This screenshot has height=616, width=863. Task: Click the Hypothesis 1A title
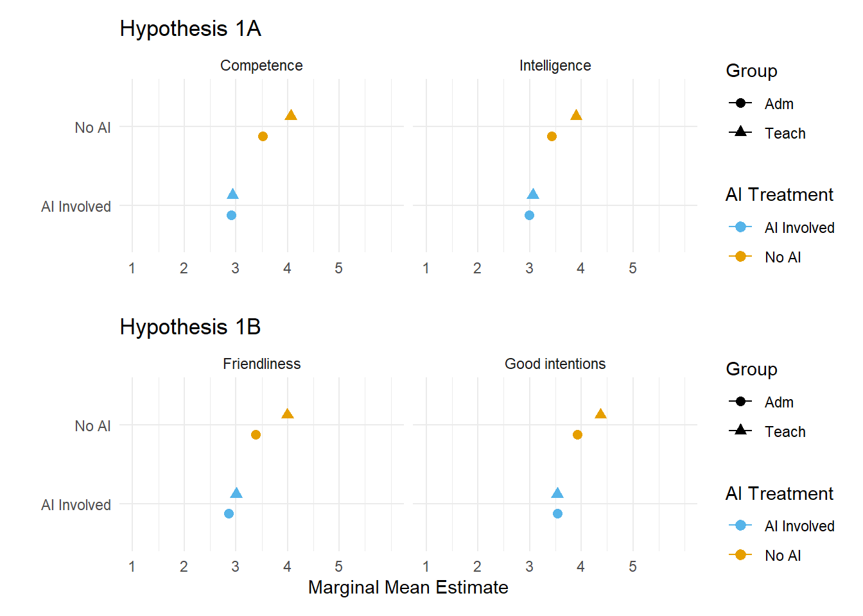(x=190, y=29)
